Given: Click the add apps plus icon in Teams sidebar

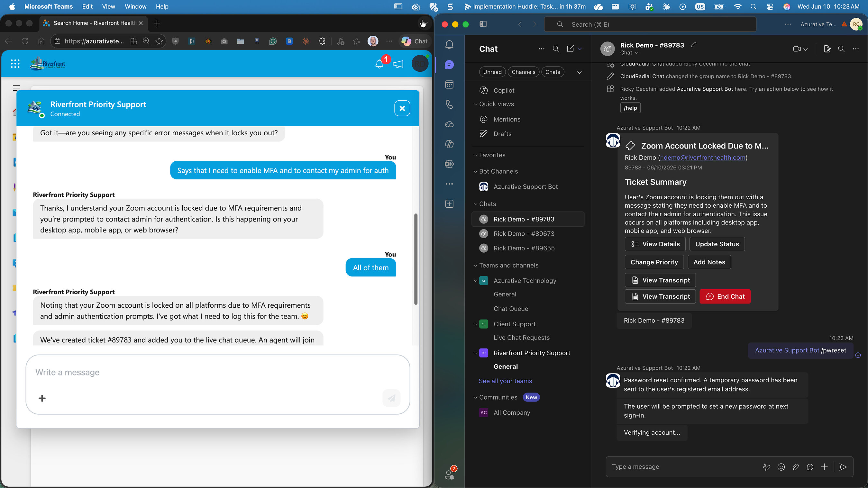Looking at the screenshot, I should (449, 204).
